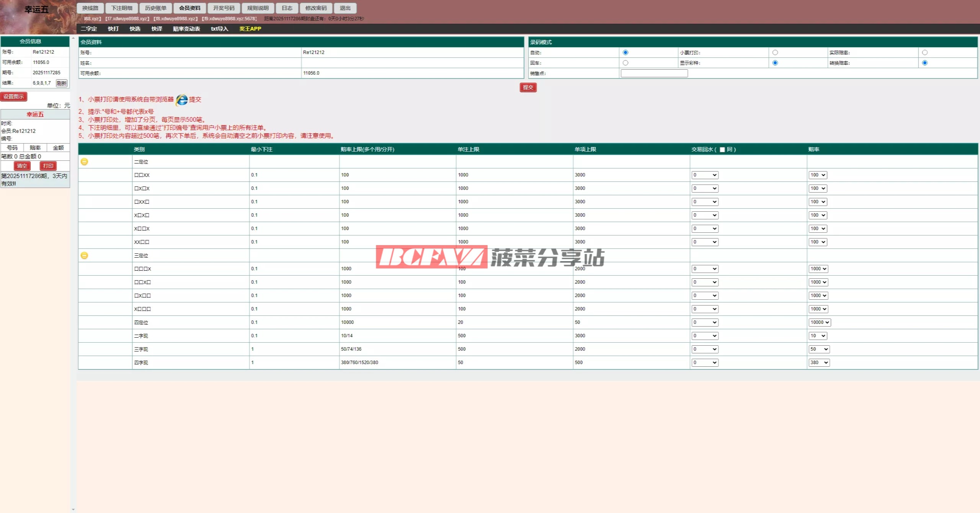Click the Internet Explorer browser icon
The image size is (980, 513).
click(182, 100)
